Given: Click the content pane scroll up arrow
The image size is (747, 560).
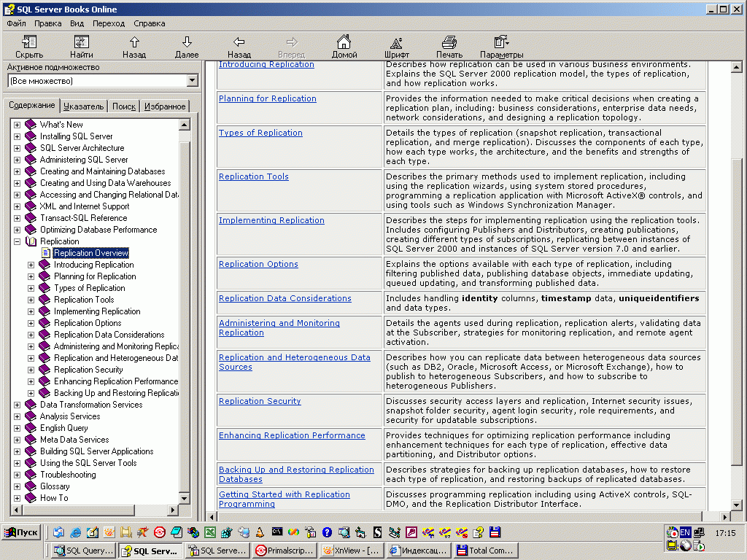Looking at the screenshot, I should (x=737, y=67).
